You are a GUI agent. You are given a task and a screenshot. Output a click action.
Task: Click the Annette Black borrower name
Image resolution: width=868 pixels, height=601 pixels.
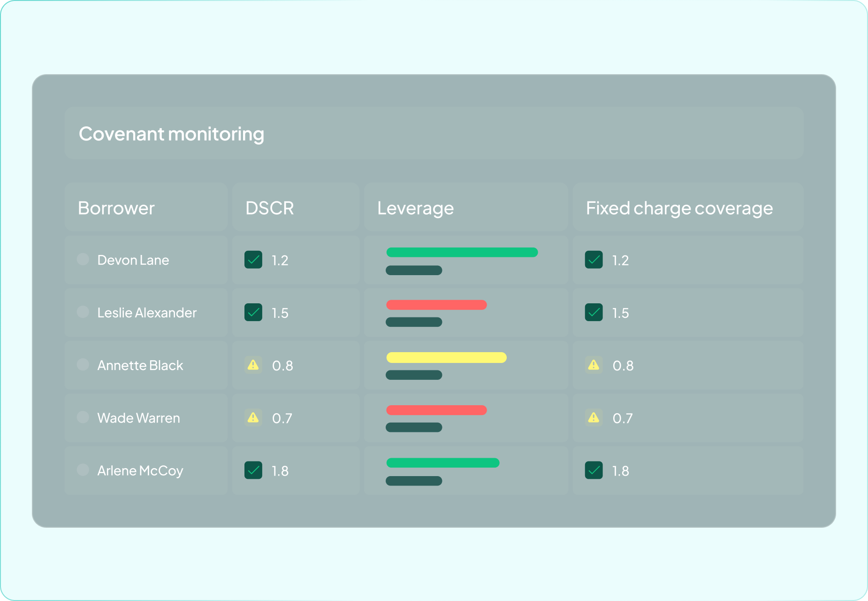point(140,365)
